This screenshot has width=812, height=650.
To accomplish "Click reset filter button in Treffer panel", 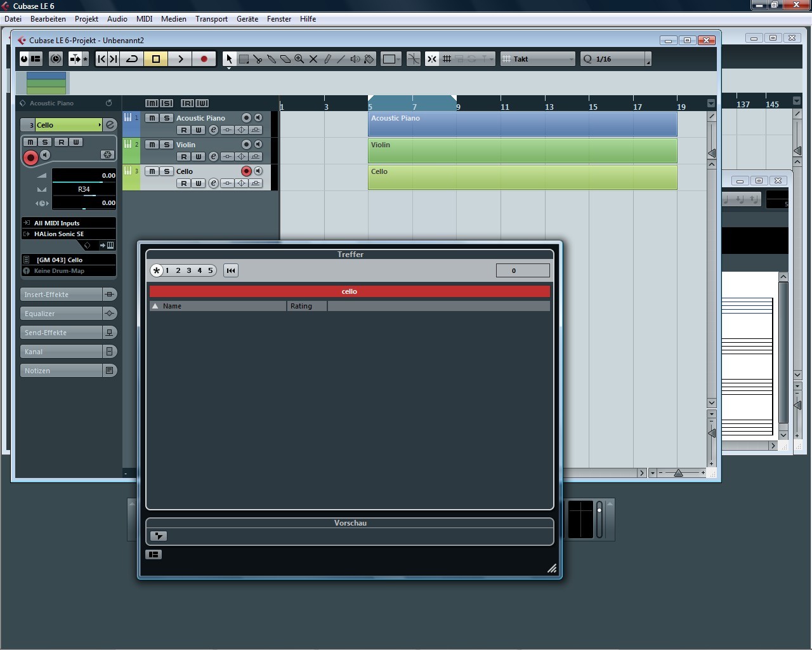I will (231, 270).
